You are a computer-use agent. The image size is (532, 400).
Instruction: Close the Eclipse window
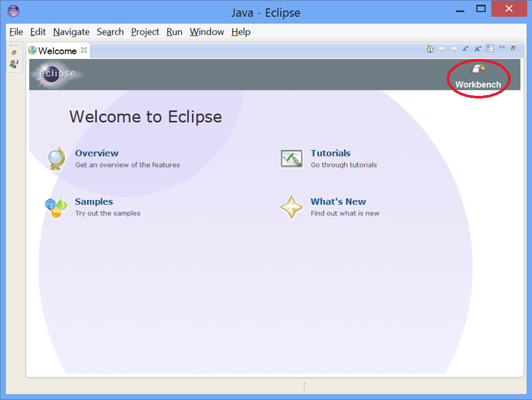click(508, 9)
